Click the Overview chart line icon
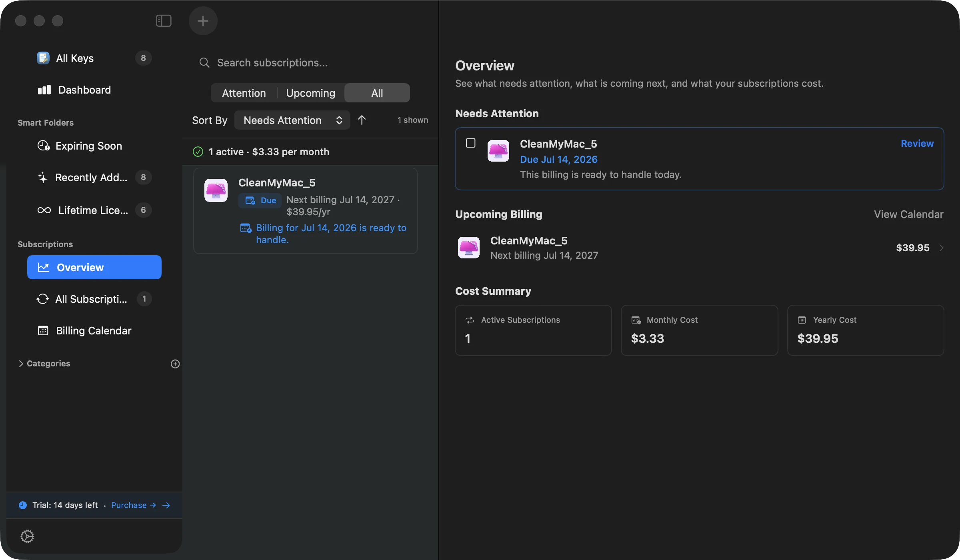The image size is (960, 560). (43, 267)
